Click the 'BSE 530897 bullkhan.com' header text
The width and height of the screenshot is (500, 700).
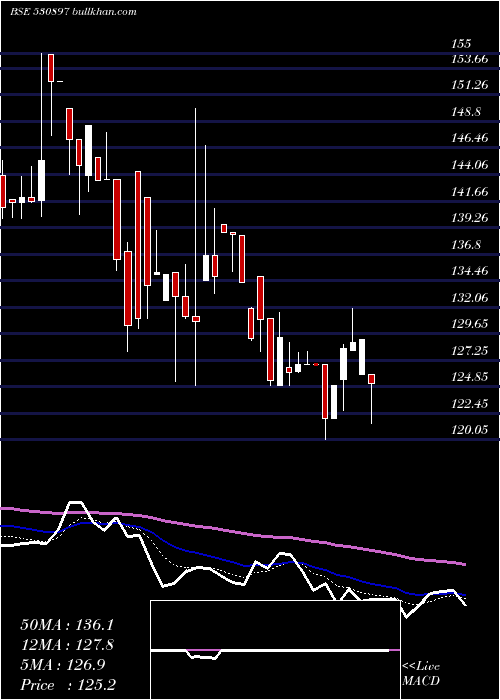(73, 12)
